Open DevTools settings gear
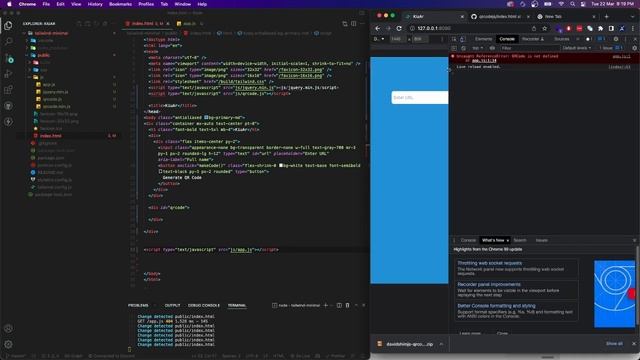This screenshot has height=360, width=640. click(616, 39)
